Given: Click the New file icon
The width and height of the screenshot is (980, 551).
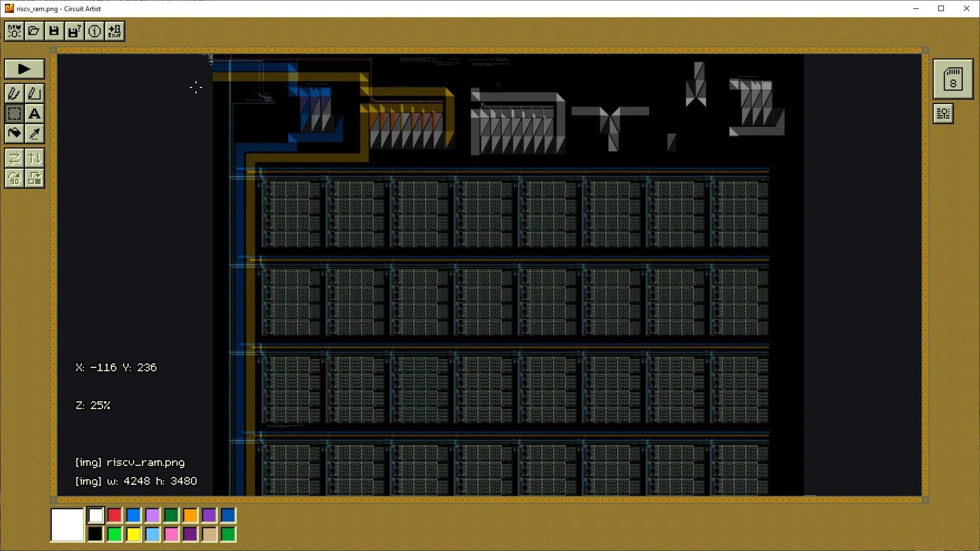Looking at the screenshot, I should [14, 31].
